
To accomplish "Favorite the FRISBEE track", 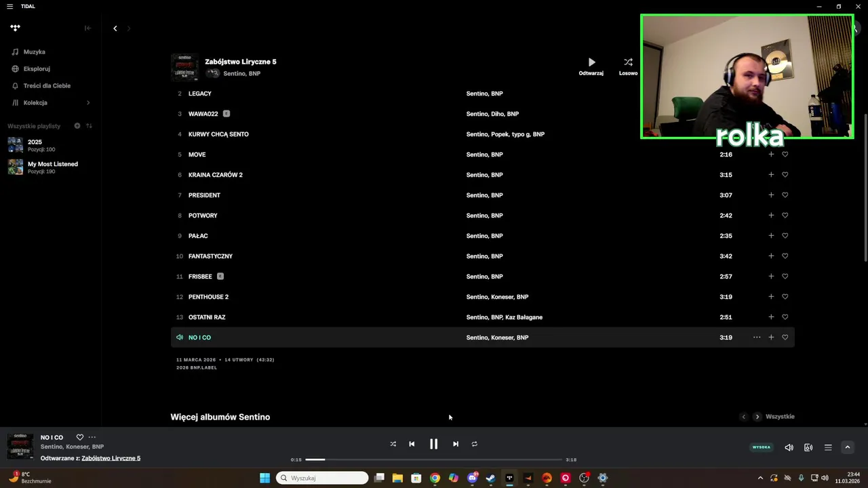I will click(785, 277).
